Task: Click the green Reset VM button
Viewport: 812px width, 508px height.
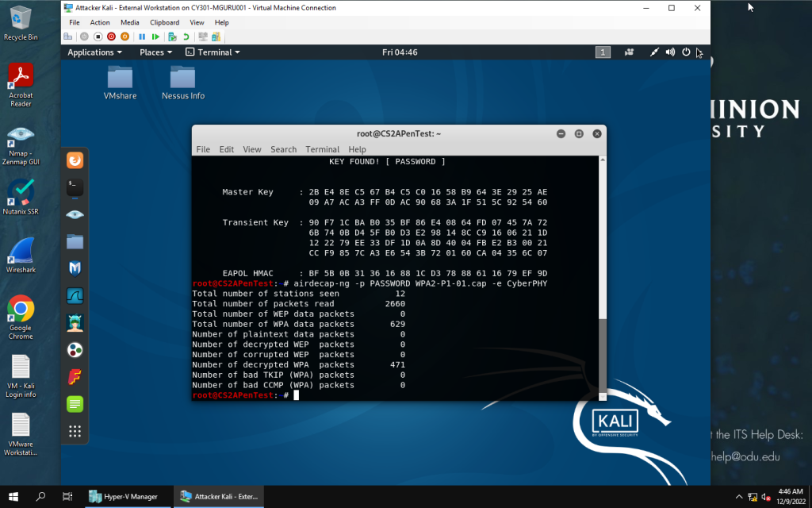Action: point(155,37)
